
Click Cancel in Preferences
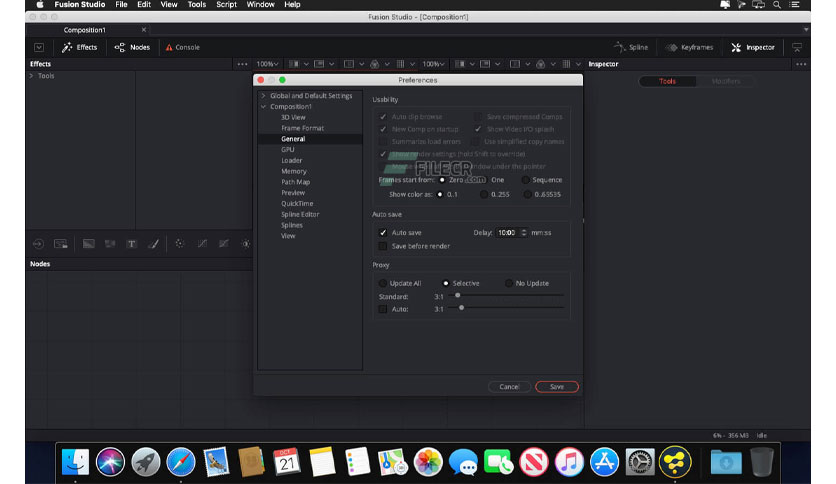tap(509, 387)
